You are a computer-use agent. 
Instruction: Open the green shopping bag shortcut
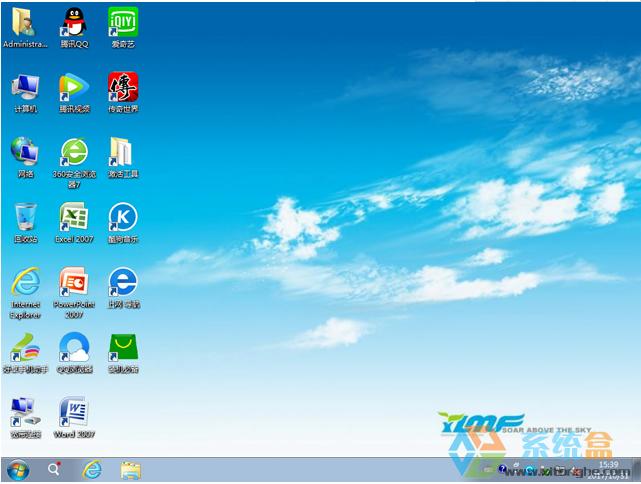[123, 348]
